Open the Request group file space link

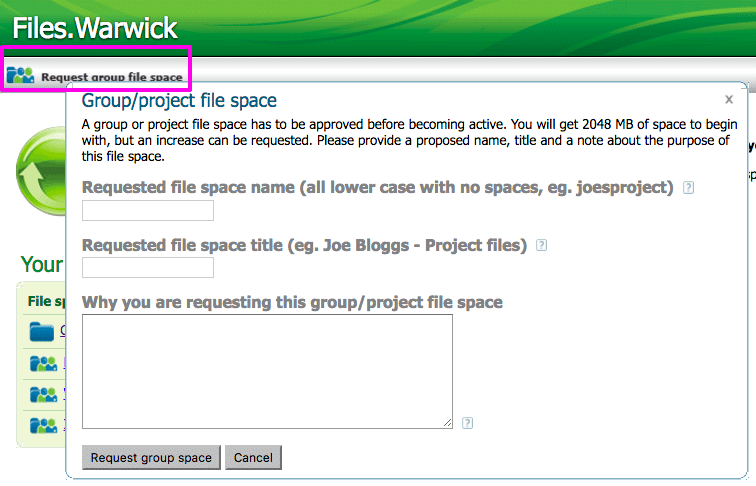coord(111,77)
